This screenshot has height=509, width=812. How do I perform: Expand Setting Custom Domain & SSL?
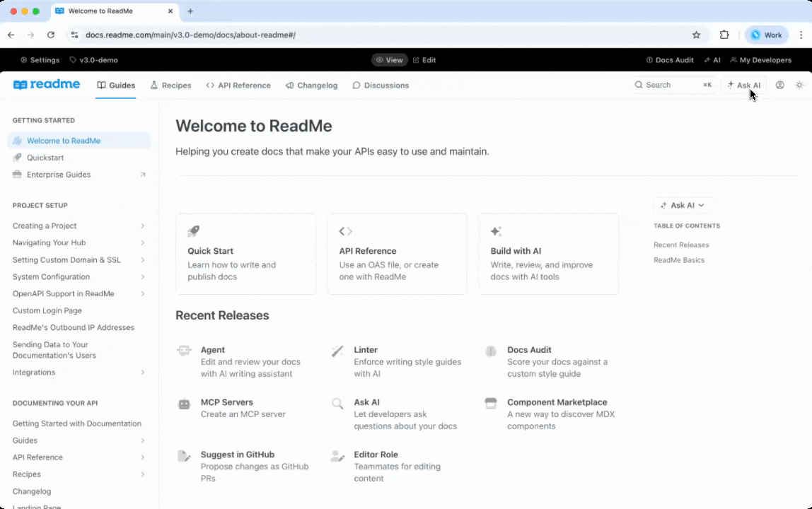[x=142, y=260]
